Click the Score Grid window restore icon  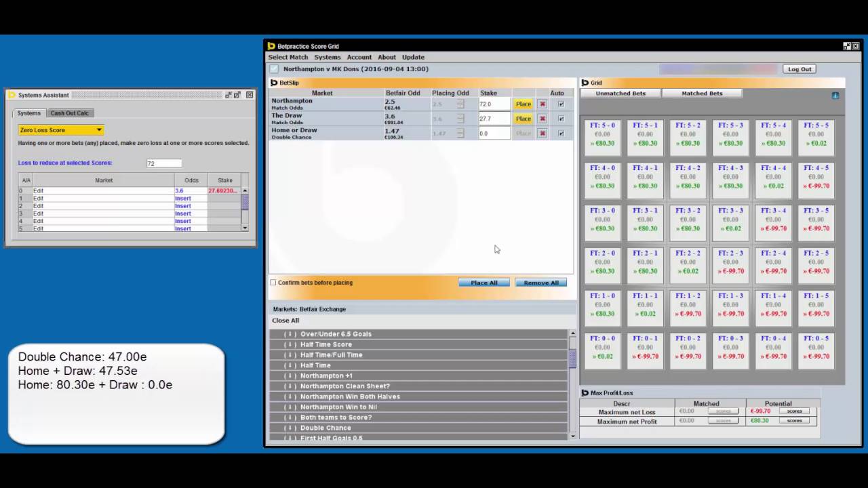847,46
